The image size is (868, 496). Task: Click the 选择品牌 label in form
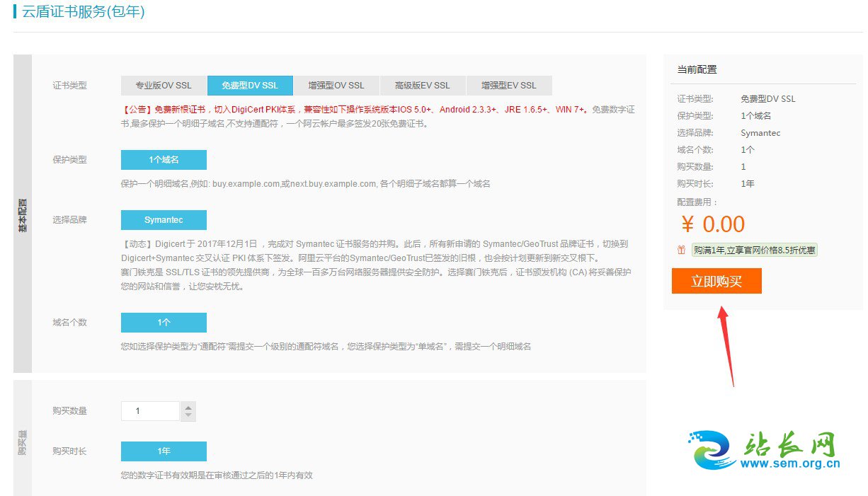tap(69, 220)
